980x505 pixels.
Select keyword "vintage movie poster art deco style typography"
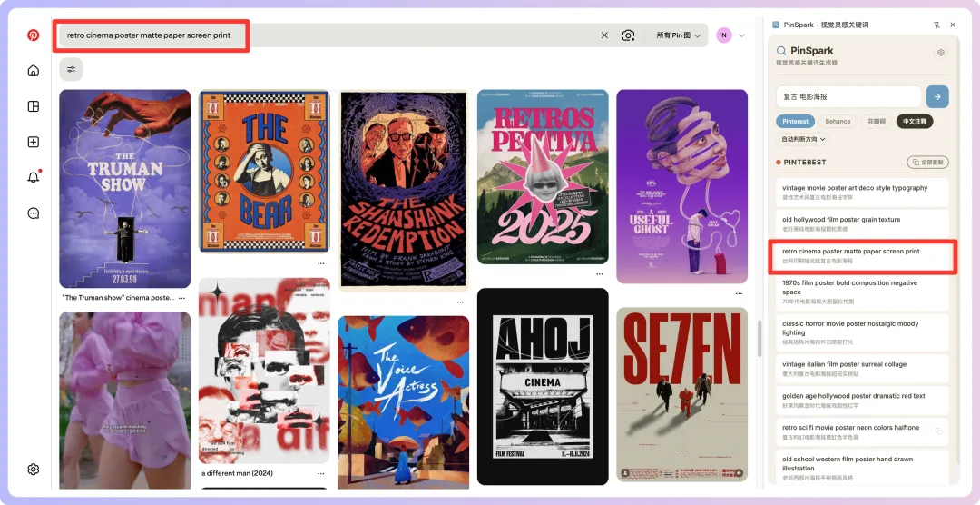pyautogui.click(x=863, y=193)
